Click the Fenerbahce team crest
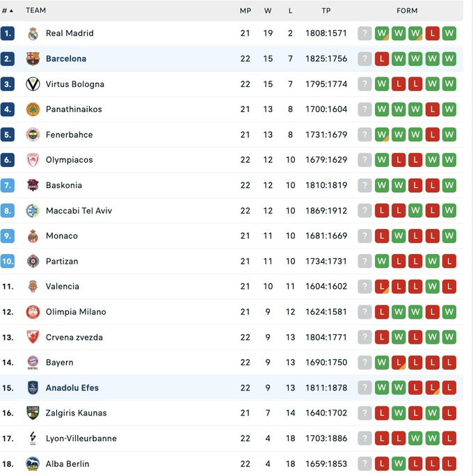The width and height of the screenshot is (473, 476). (x=33, y=134)
